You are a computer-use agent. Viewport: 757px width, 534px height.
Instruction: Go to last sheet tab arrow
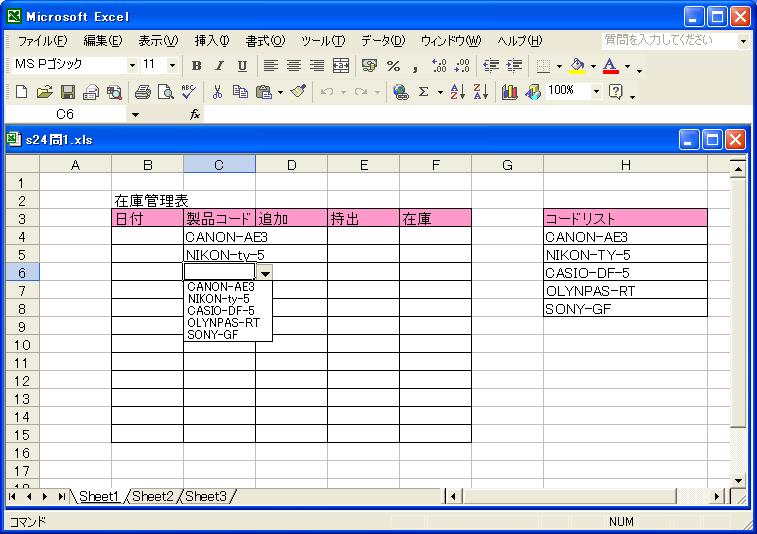[61, 496]
